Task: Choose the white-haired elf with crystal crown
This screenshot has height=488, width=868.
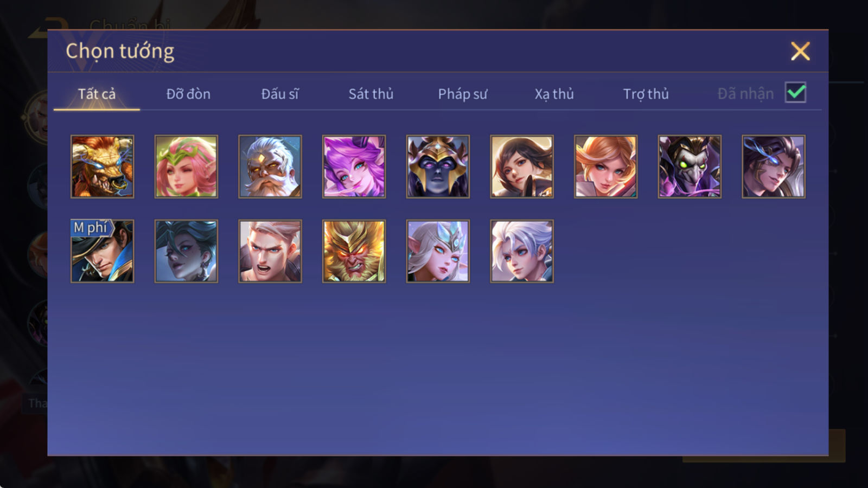Action: [438, 251]
